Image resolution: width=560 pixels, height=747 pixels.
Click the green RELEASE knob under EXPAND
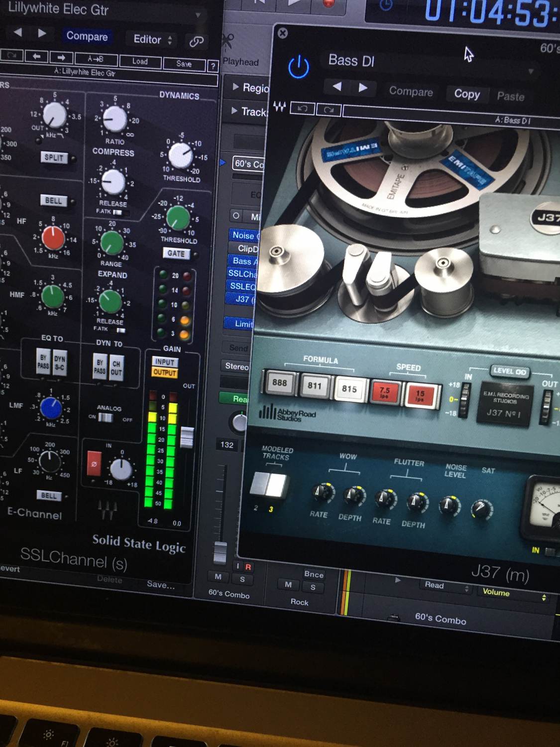111,301
